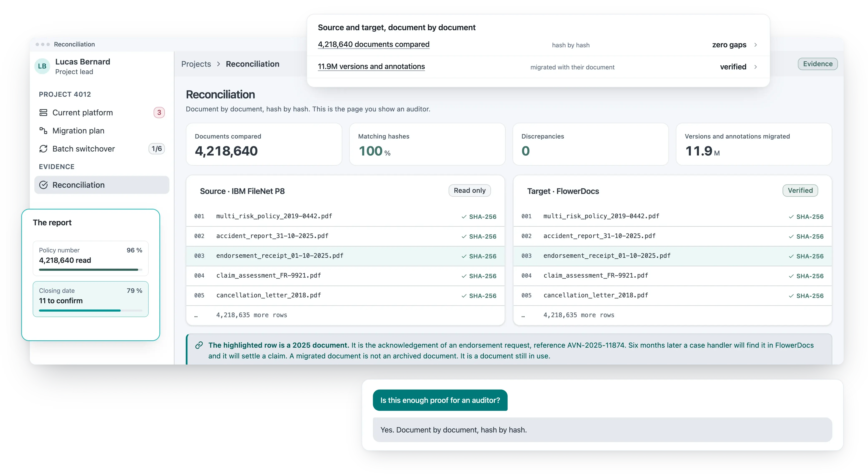This screenshot has width=868, height=475.
Task: Click the Reconciliation breadcrumb
Action: (x=252, y=64)
